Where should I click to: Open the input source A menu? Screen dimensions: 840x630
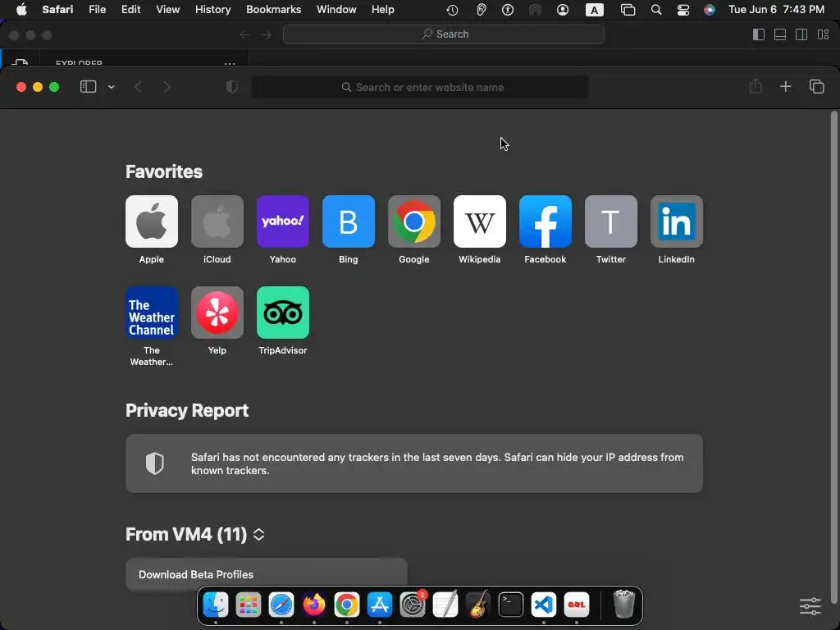pyautogui.click(x=594, y=10)
